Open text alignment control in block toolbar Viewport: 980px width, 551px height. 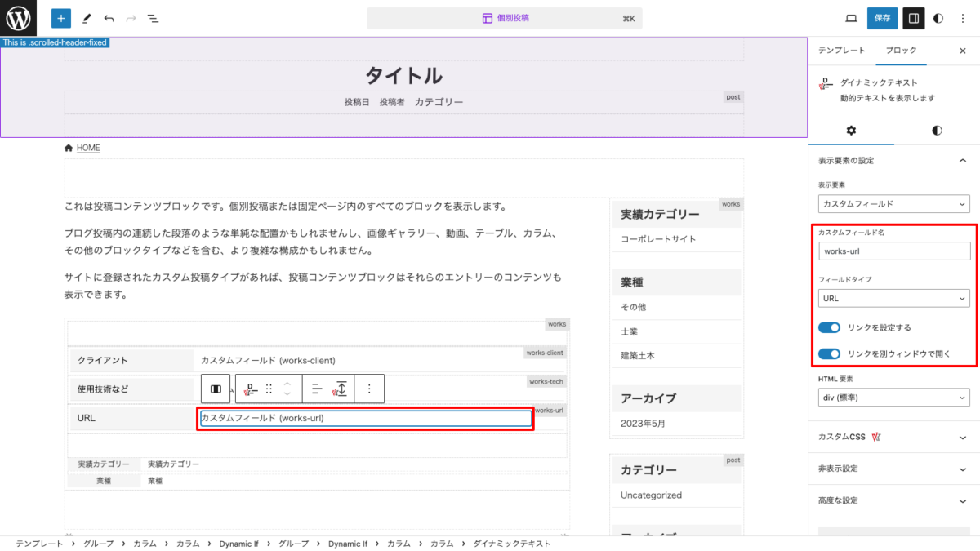[x=317, y=389]
